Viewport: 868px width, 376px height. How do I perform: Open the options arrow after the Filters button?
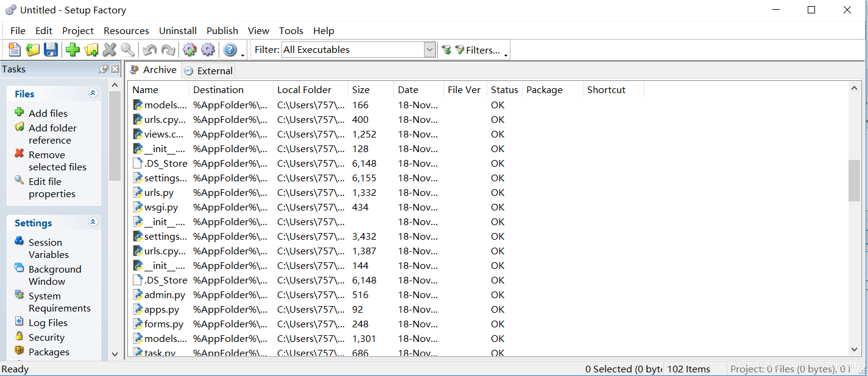[x=506, y=55]
